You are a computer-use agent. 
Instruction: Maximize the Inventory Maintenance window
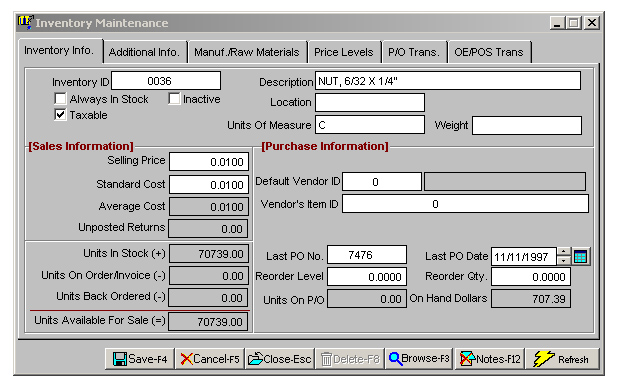pyautogui.click(x=573, y=23)
